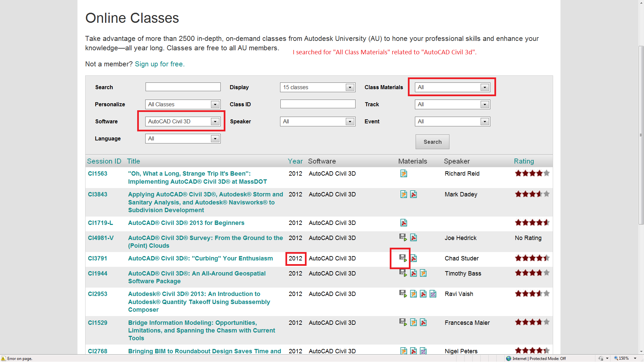Open PowerPoint icon in Nigel Peters row
Screen dimensions: 644x362
(404, 351)
